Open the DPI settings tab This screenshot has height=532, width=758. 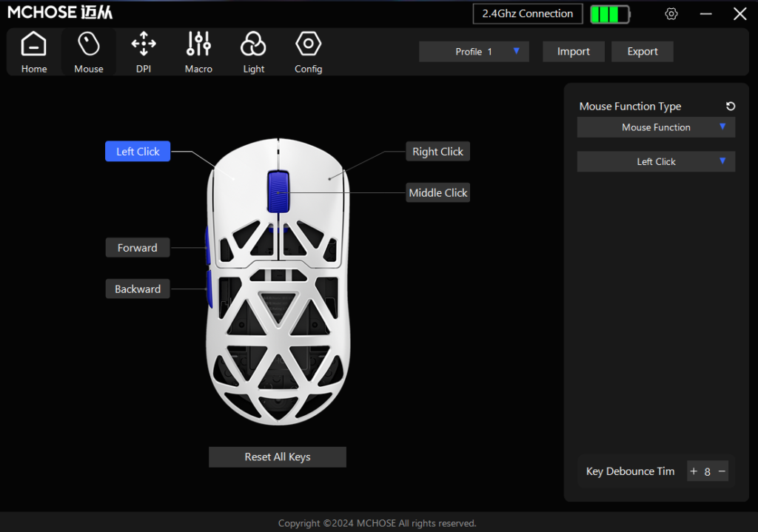pos(143,51)
